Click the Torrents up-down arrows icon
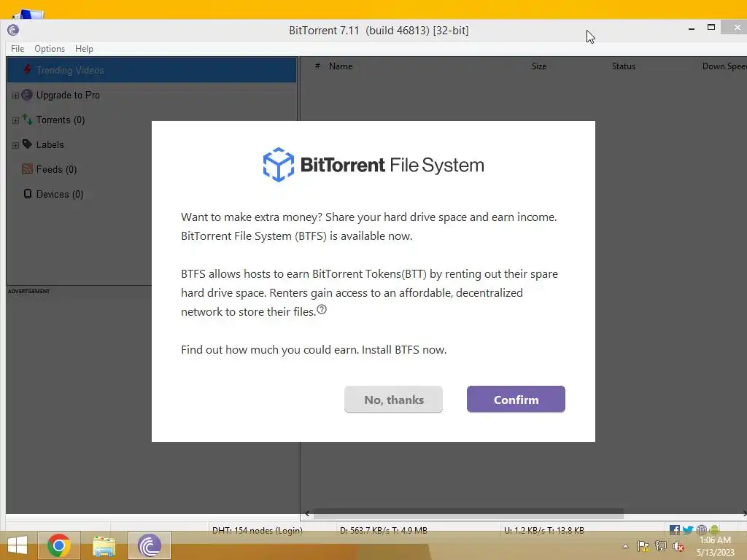 click(27, 120)
